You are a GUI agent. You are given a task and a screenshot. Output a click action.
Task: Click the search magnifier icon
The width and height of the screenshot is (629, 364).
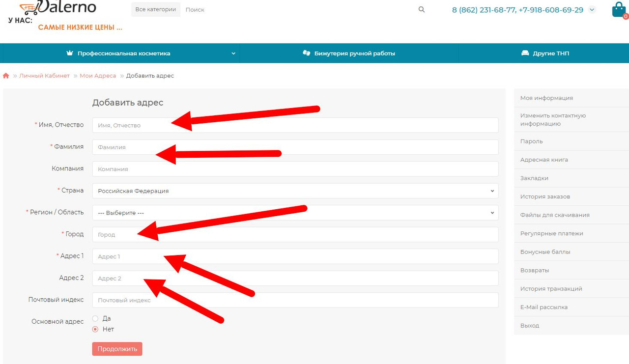coord(422,9)
